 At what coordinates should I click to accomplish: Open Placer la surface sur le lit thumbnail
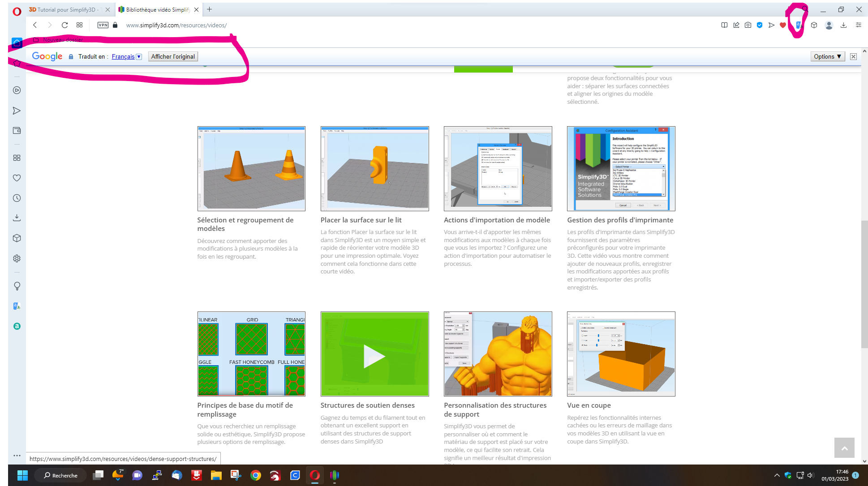pyautogui.click(x=374, y=169)
